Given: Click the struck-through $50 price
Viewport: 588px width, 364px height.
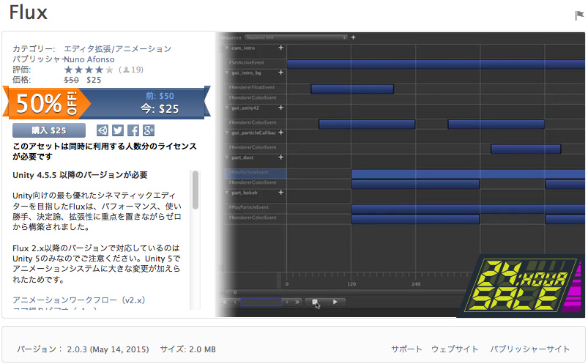Looking at the screenshot, I should (x=71, y=80).
